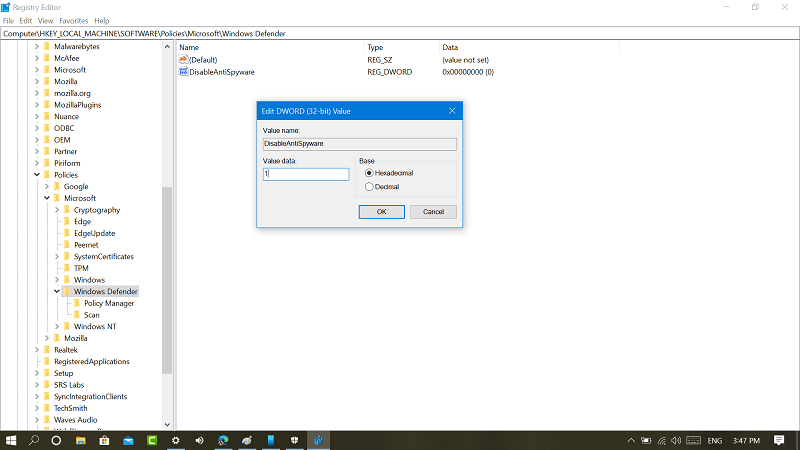This screenshot has width=800, height=450.
Task: Switch to Microsoft Edge on the taskbar
Action: [x=223, y=440]
